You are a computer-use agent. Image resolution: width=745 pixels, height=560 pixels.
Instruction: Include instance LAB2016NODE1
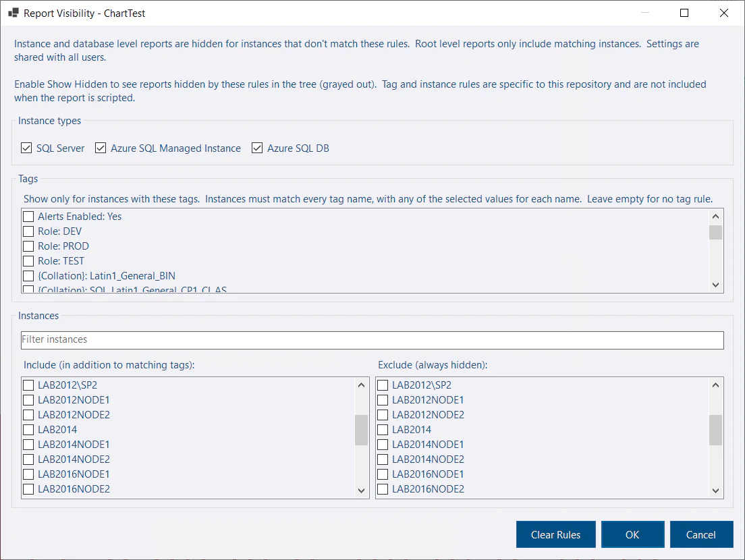(28, 474)
